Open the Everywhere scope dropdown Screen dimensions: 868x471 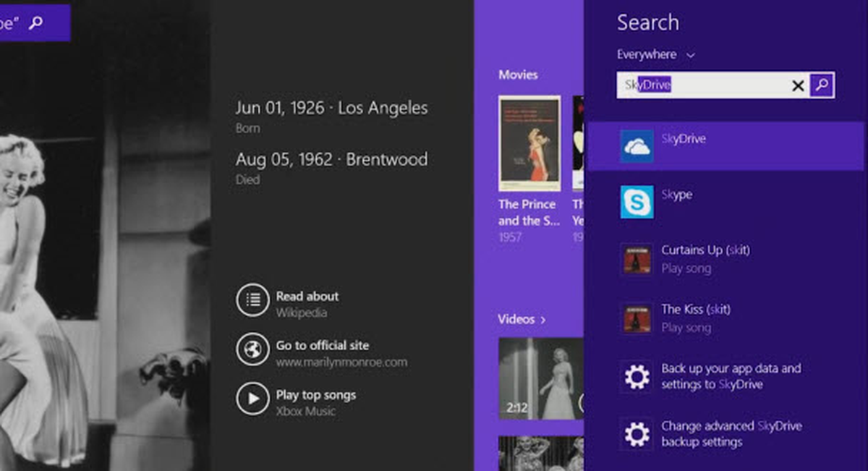point(655,55)
